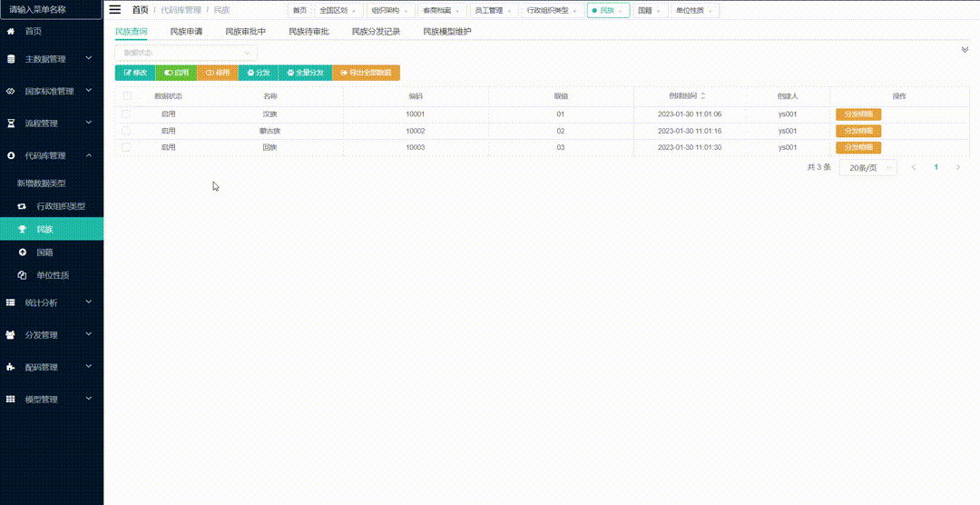Click the trophy icon next to 民族
Image resolution: width=980 pixels, height=505 pixels.
[x=23, y=229]
